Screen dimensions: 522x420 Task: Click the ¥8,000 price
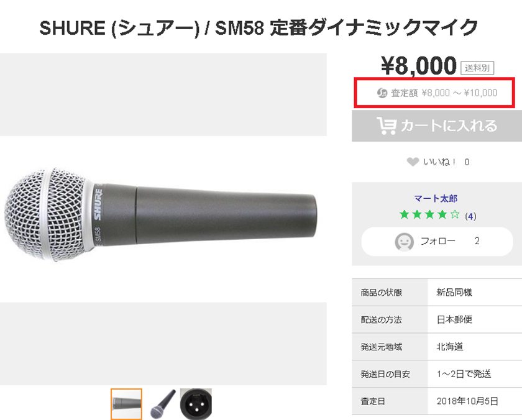click(x=418, y=66)
